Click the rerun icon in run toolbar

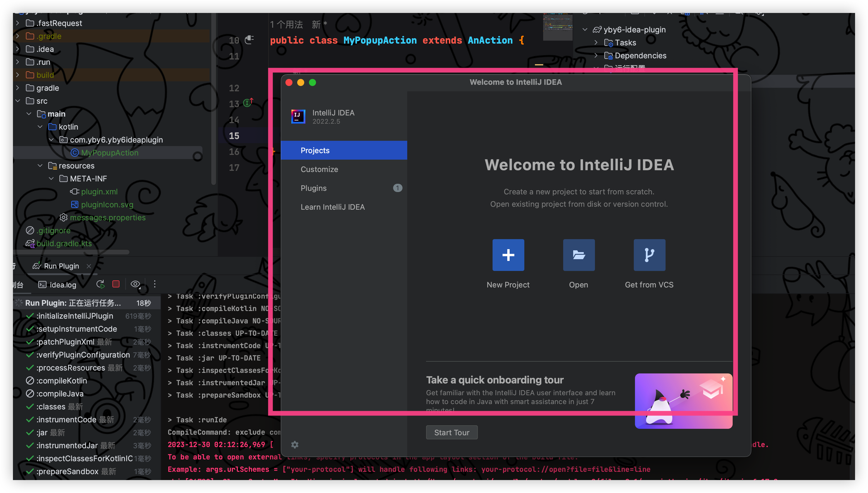click(x=100, y=284)
